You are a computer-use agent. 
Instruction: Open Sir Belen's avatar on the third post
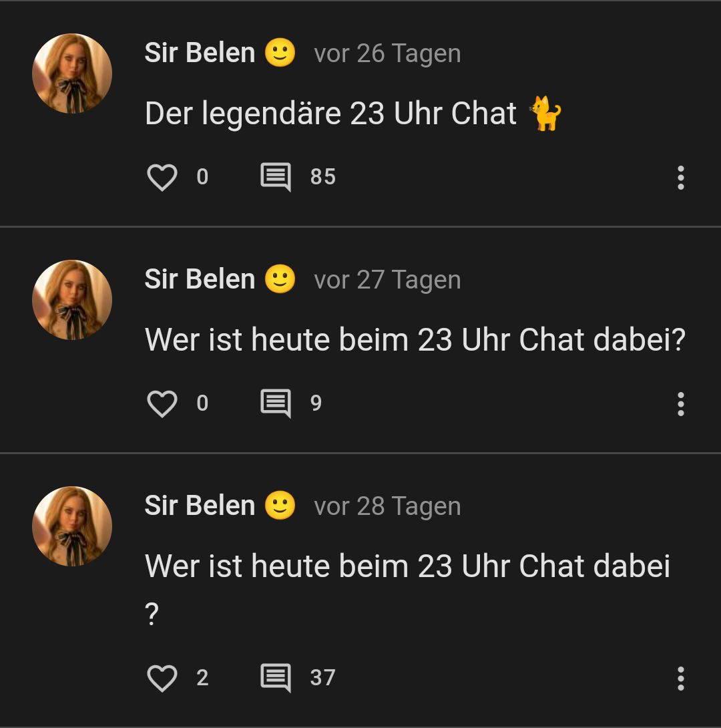pyautogui.click(x=72, y=526)
